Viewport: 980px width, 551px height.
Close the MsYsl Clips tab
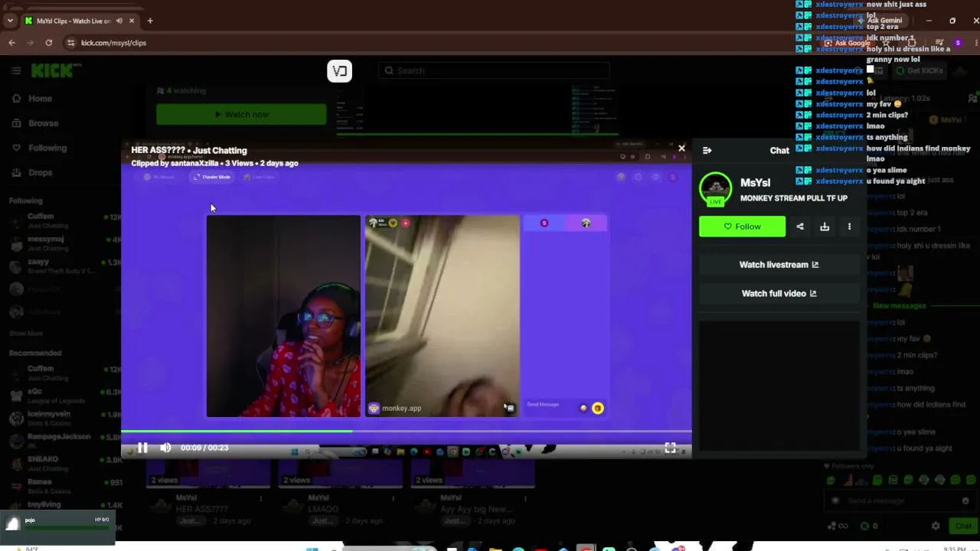[x=132, y=21]
